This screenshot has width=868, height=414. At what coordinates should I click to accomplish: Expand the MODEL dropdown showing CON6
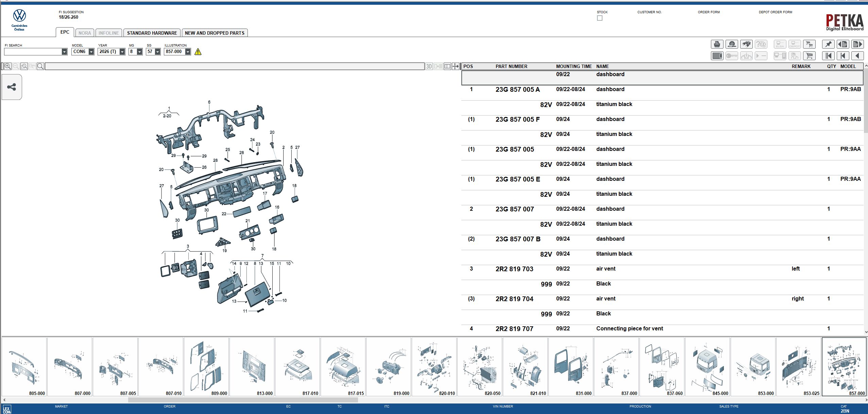click(91, 52)
